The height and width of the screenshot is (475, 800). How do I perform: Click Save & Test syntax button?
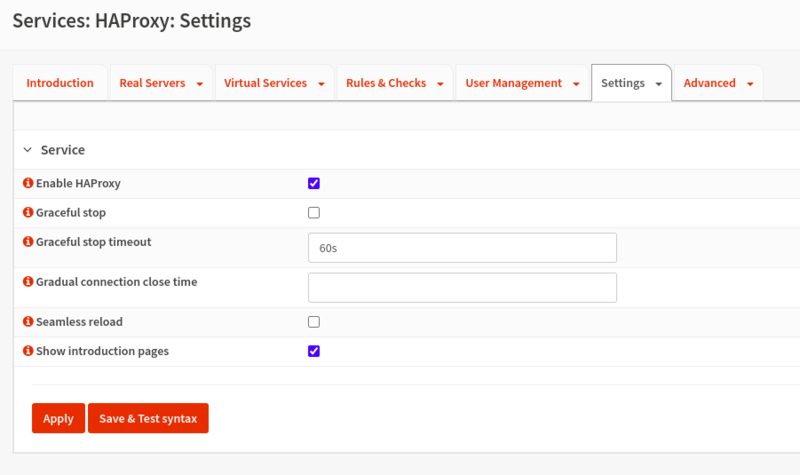148,418
